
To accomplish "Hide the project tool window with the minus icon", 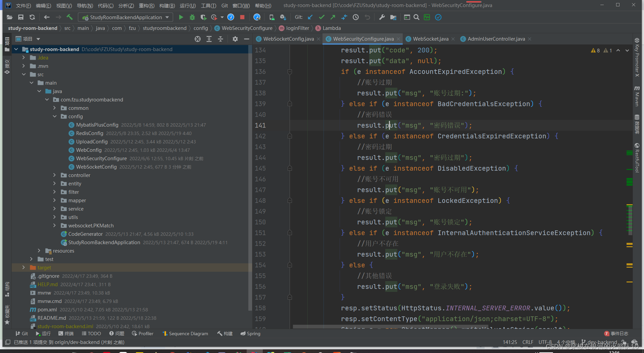I will [247, 39].
